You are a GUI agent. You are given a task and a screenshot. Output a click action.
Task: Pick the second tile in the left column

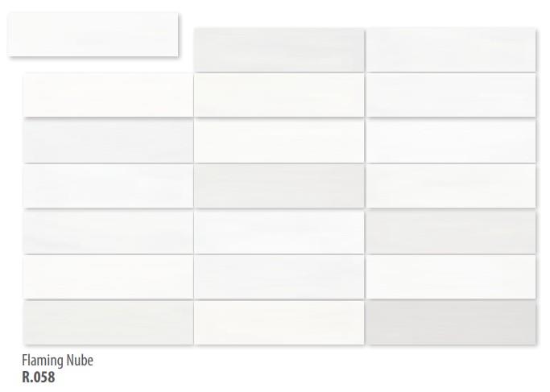[x=108, y=140]
